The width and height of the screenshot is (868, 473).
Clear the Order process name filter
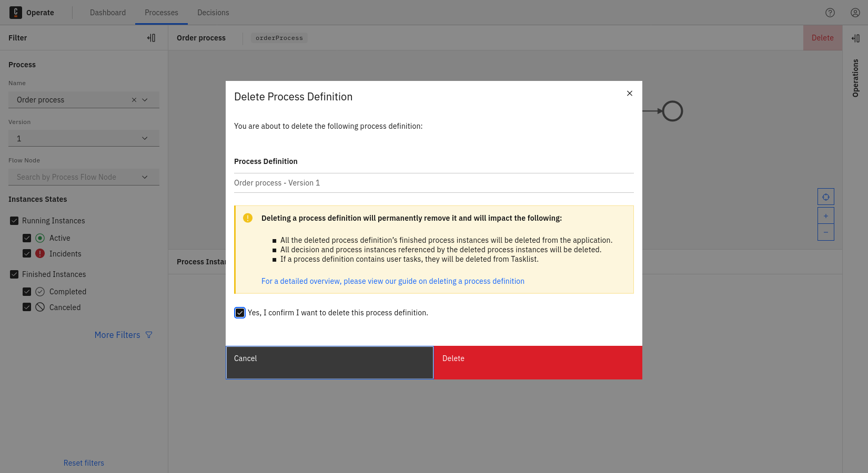click(x=134, y=99)
